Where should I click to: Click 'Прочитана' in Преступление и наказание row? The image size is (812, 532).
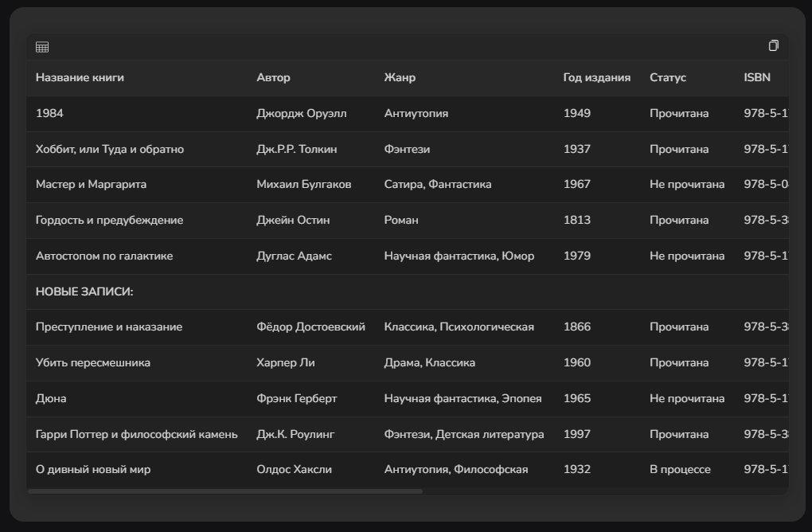click(679, 327)
